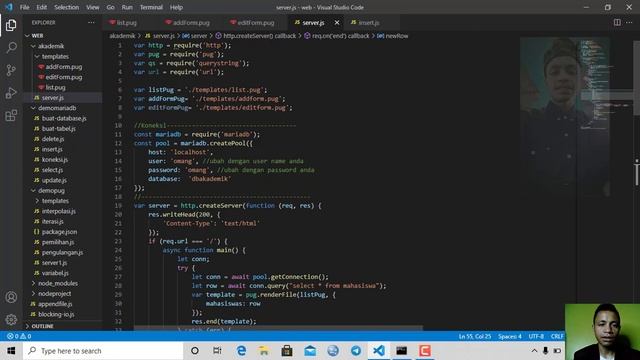Screen dimensions: 640x360
Task: Open the File menu
Action: click(24, 7)
